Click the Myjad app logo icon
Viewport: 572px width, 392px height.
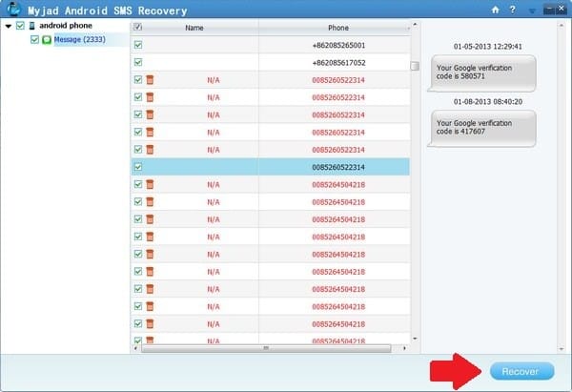(x=13, y=9)
